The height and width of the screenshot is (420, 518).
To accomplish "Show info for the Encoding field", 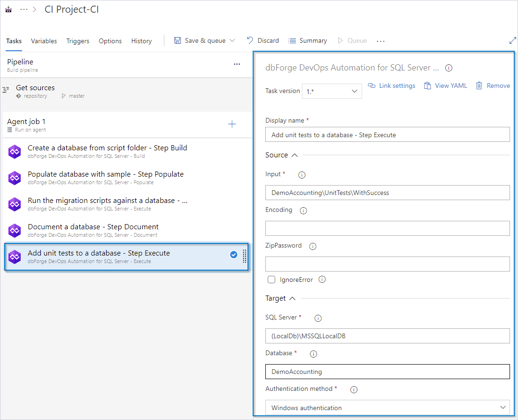I will tap(303, 210).
